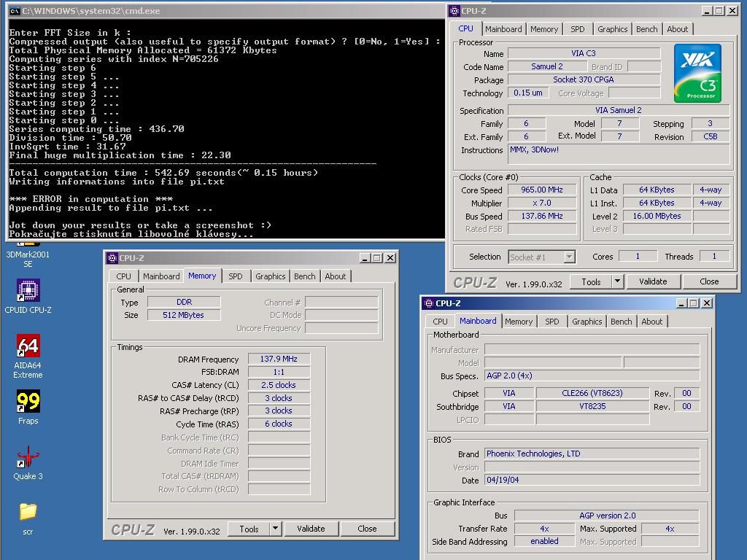This screenshot has height=560, width=747.
Task: Open the 3DMark2001 SE desktop shortcut
Action: click(28, 259)
